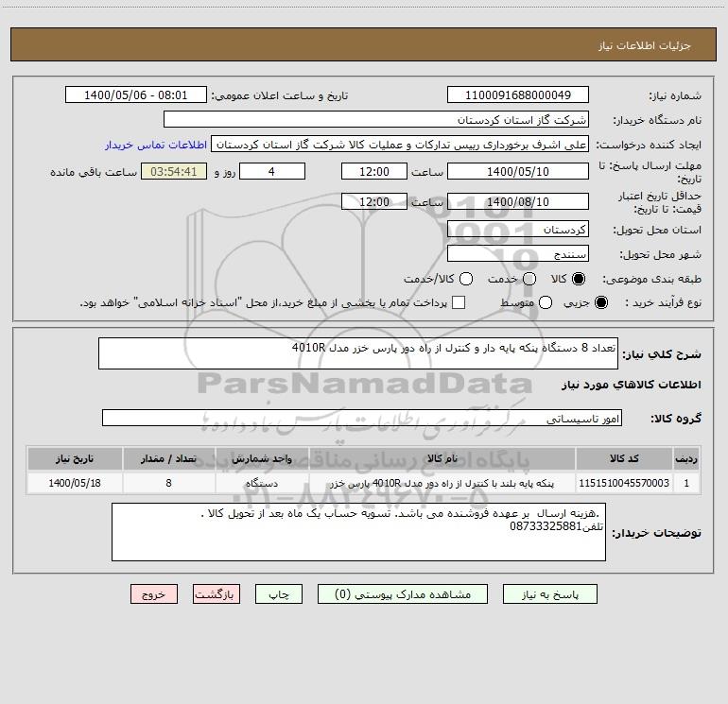Click the توضیحات خریدار notes text area

pyautogui.click(x=358, y=532)
